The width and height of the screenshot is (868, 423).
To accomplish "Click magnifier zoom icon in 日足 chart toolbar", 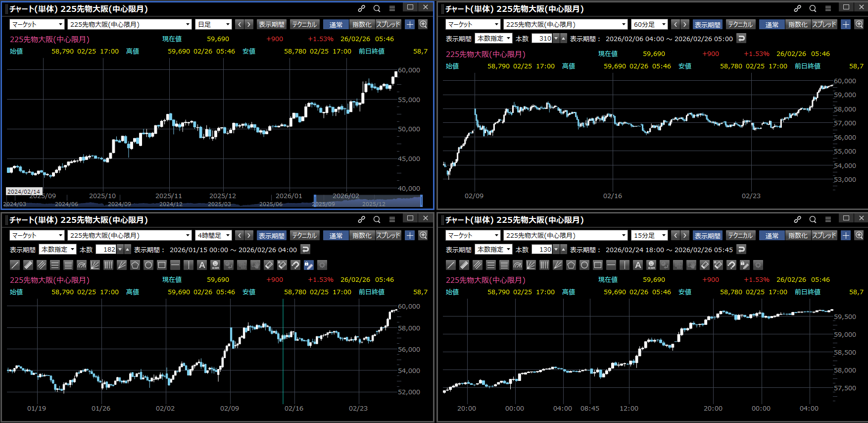I will [423, 24].
